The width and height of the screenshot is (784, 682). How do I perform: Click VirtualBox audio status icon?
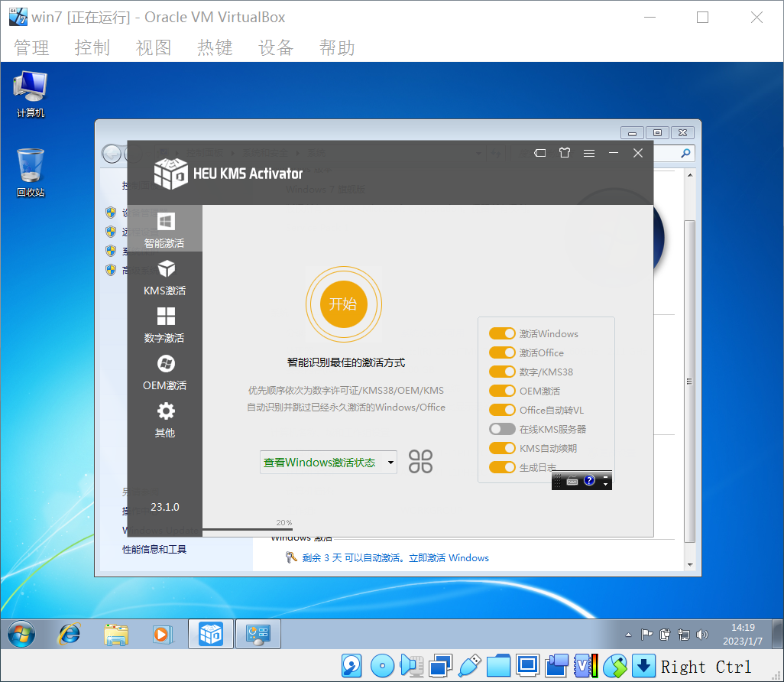[411, 666]
